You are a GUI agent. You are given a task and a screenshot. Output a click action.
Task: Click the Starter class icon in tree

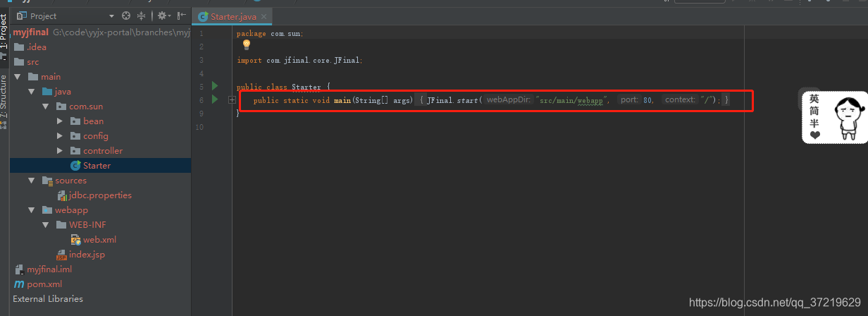coord(75,165)
